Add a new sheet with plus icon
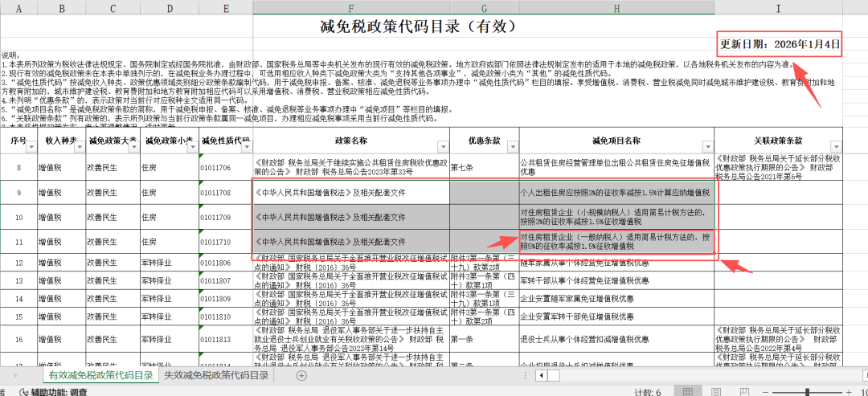 [x=301, y=375]
